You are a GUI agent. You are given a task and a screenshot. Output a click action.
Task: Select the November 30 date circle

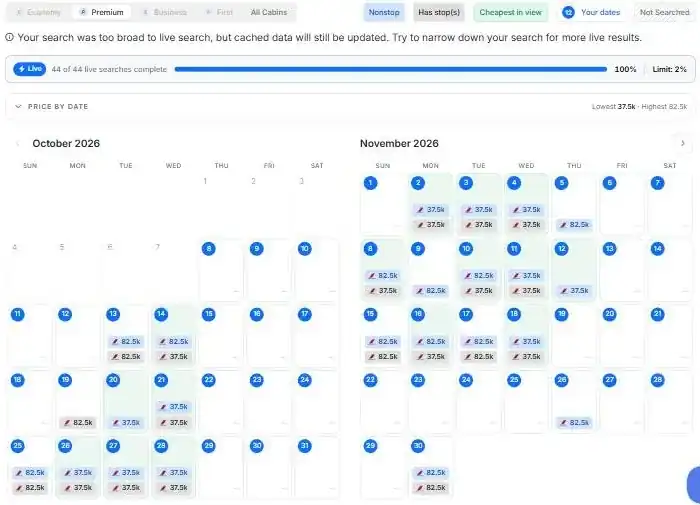(x=418, y=446)
